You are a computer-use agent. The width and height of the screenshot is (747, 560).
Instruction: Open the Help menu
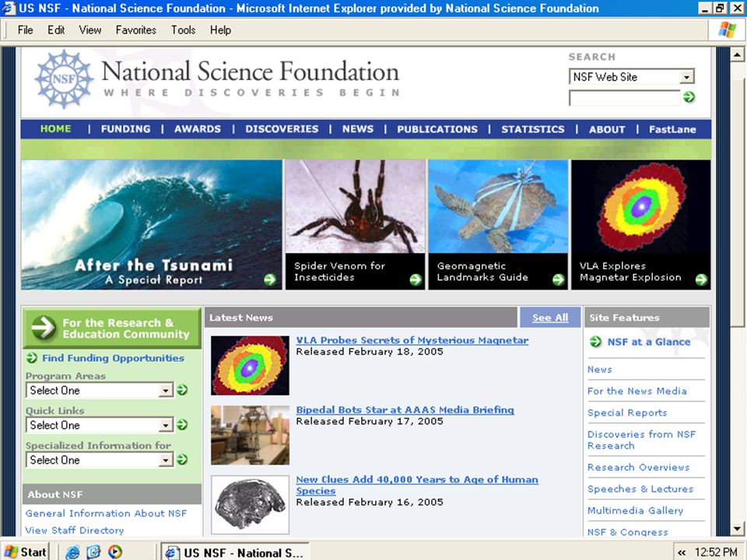[x=220, y=30]
